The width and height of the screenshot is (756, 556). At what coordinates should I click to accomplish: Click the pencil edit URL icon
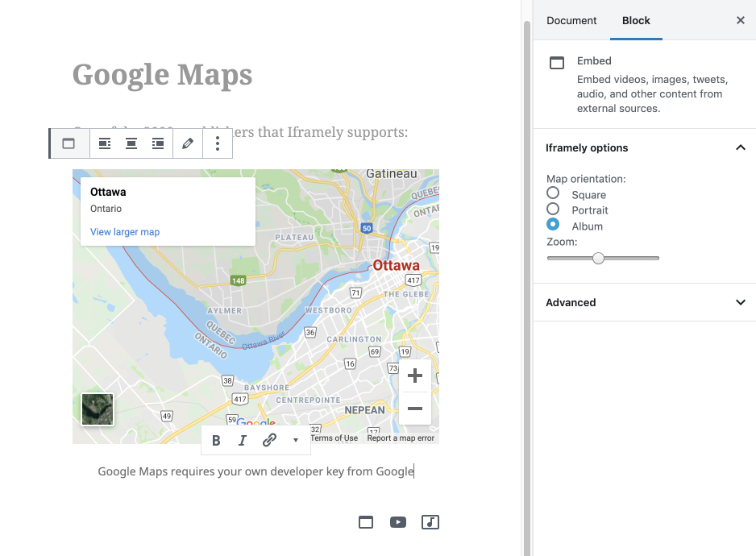point(188,143)
